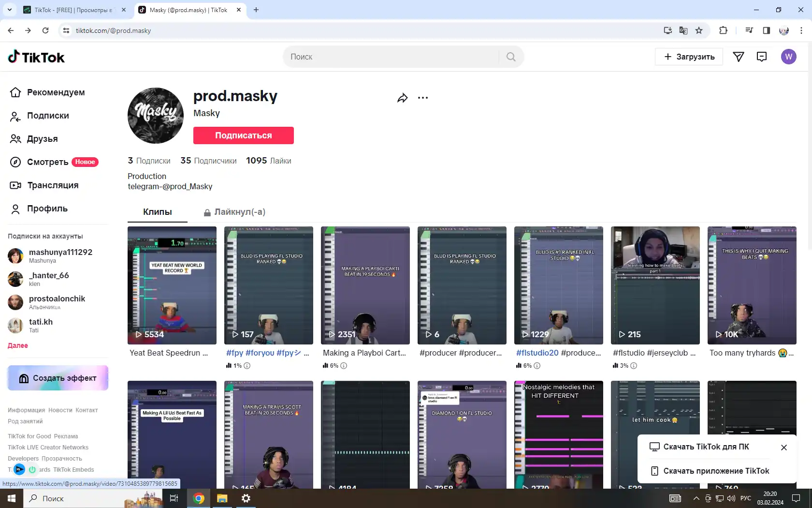Open Settings gear from taskbar
This screenshot has height=508, width=812.
pos(246,498)
